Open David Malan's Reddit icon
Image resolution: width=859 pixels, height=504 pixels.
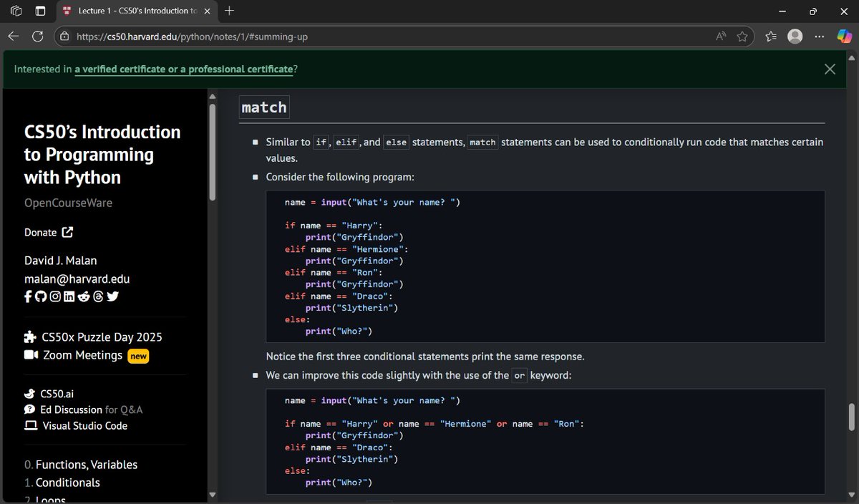click(84, 297)
